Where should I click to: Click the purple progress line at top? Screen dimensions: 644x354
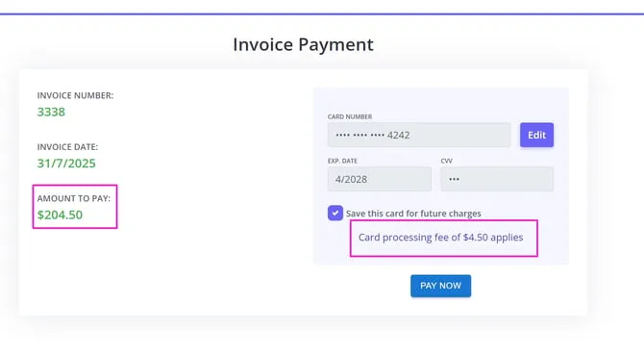point(322,14)
